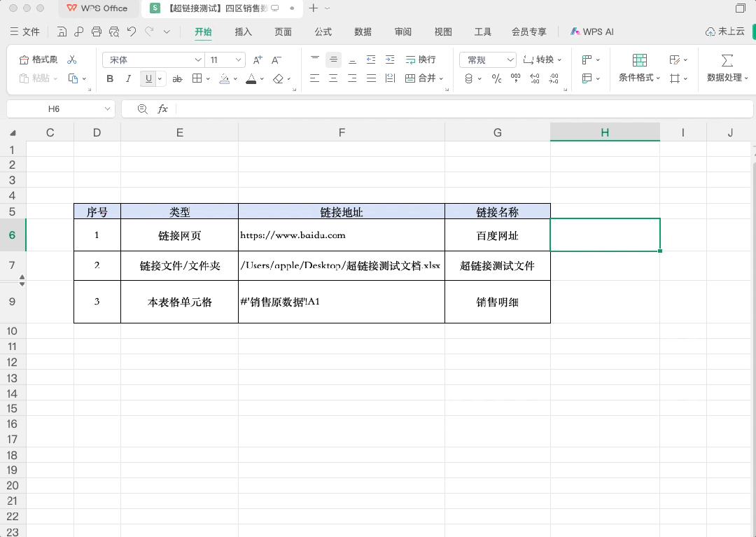Image resolution: width=756 pixels, height=537 pixels.
Task: Center text horizontally
Action: pos(333,78)
